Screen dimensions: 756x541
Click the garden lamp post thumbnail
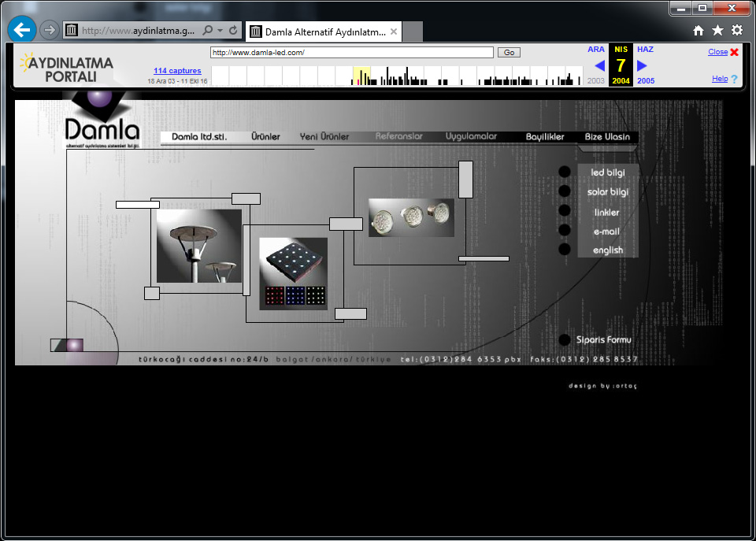pyautogui.click(x=198, y=246)
